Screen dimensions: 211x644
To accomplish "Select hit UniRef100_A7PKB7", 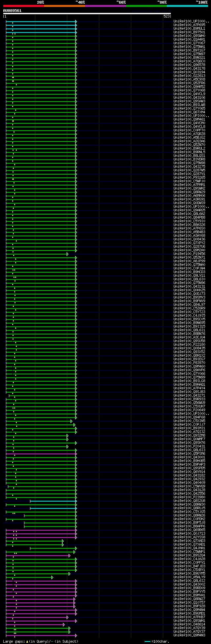I will click(x=189, y=617).
